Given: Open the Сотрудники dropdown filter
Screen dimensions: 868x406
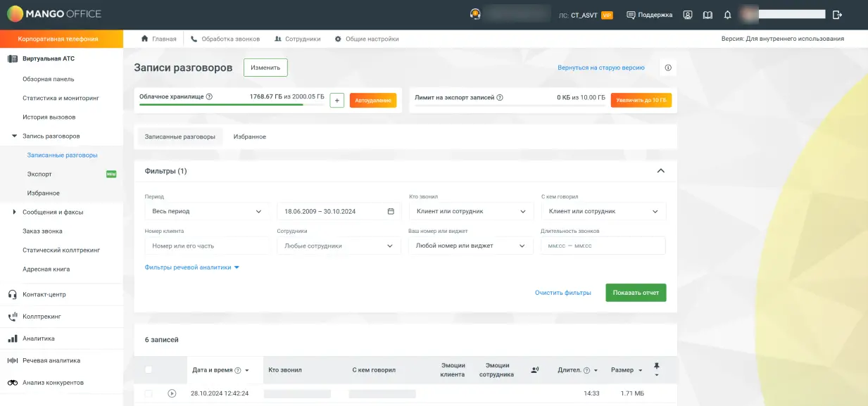Looking at the screenshot, I should point(339,246).
